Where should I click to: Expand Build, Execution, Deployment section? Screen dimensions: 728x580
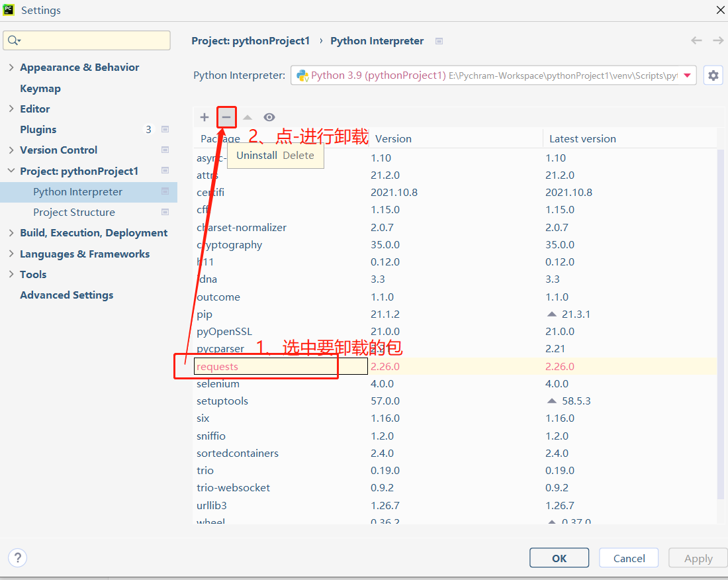click(11, 233)
